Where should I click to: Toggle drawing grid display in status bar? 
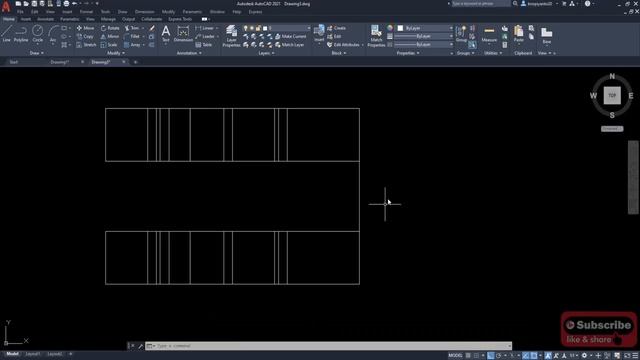coord(468,356)
